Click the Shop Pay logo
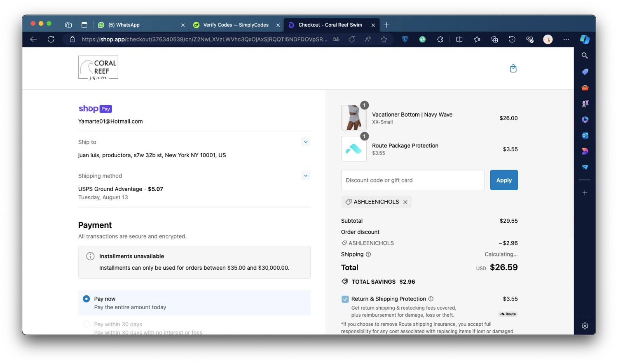Viewport: 618px width, 364px height. [x=95, y=109]
